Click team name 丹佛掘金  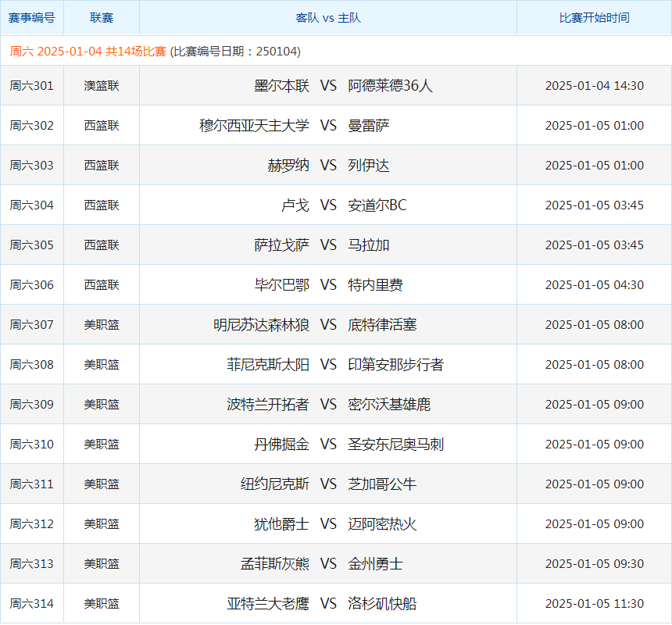pyautogui.click(x=281, y=445)
